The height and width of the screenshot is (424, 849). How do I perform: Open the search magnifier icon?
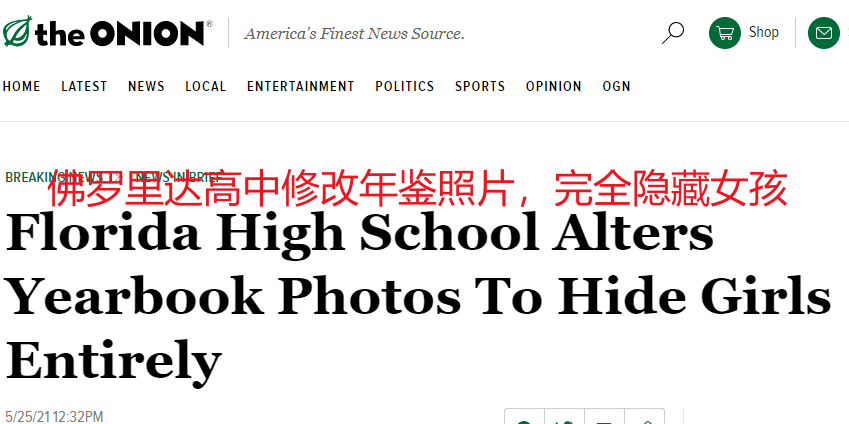tap(673, 32)
